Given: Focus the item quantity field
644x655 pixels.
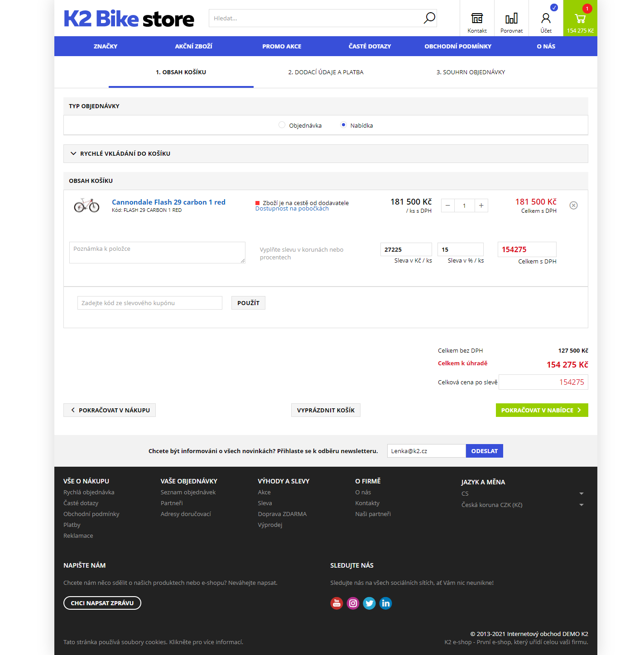Looking at the screenshot, I should point(464,206).
